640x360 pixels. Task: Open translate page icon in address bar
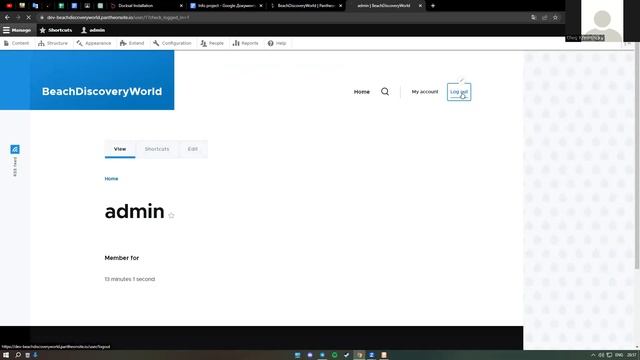pos(533,18)
